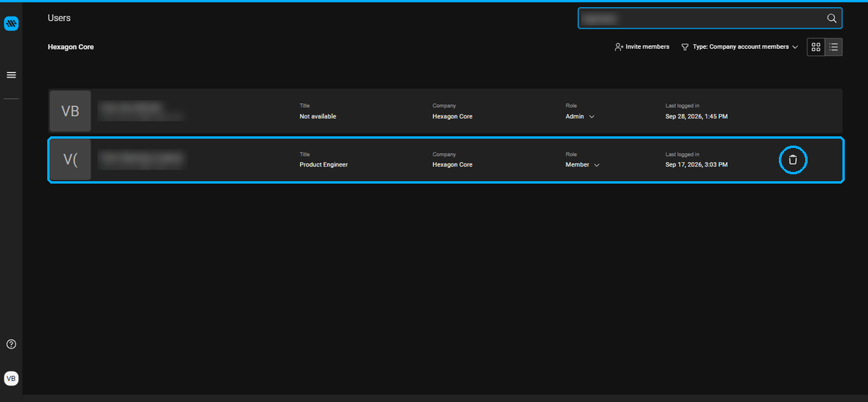Switch to list view
The width and height of the screenshot is (868, 402).
[x=834, y=47]
